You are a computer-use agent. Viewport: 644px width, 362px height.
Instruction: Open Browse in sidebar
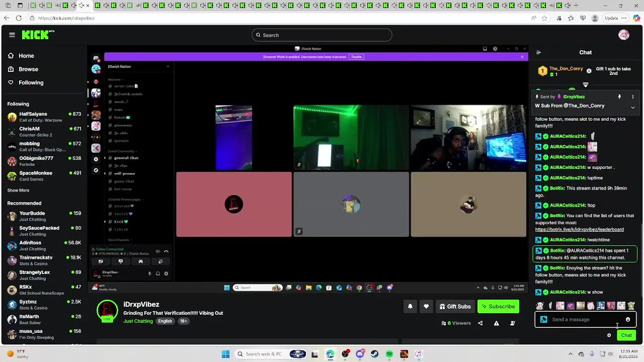point(23,69)
